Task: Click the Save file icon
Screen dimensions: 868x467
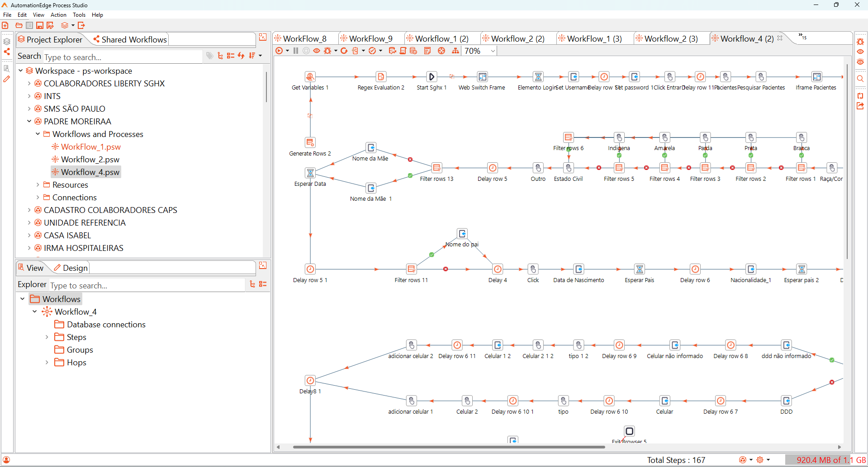Action: click(40, 25)
